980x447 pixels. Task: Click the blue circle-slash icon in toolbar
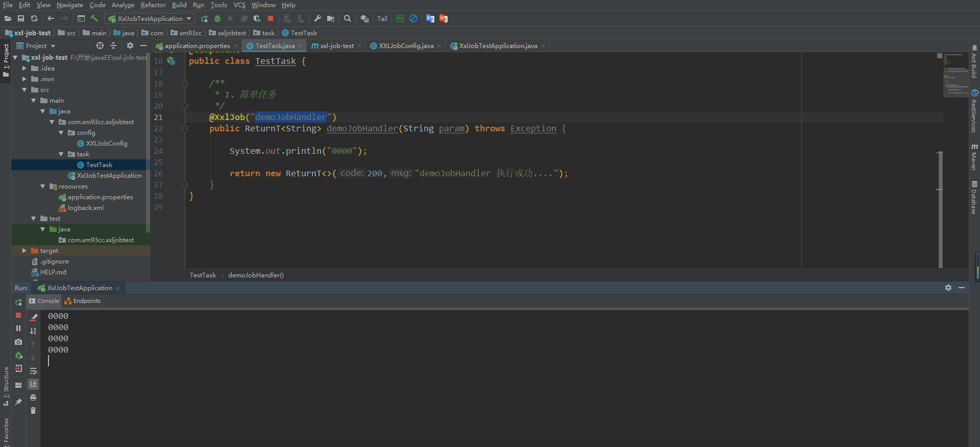(x=413, y=18)
